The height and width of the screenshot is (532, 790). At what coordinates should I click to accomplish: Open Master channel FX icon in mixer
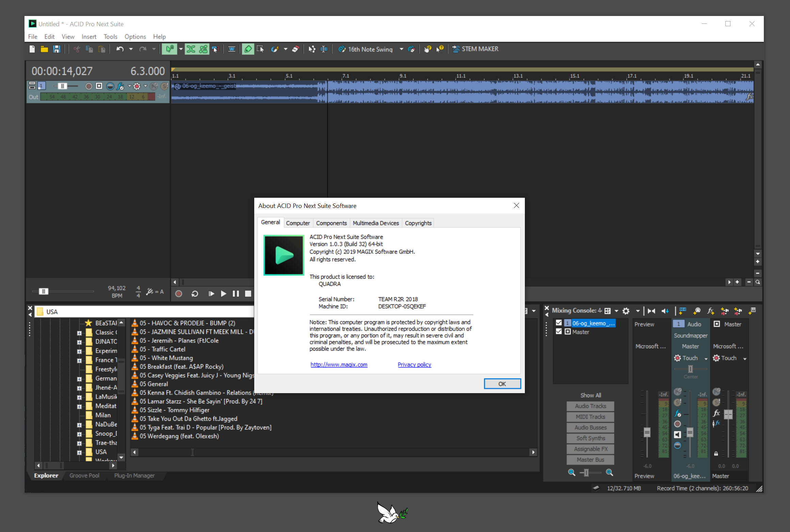click(x=716, y=413)
